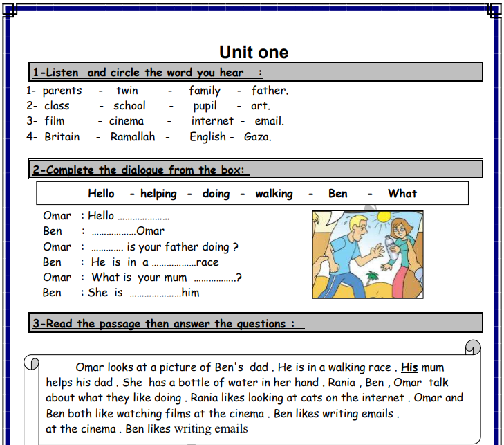
Task: Click the word 'film' in row 3
Action: pos(55,121)
